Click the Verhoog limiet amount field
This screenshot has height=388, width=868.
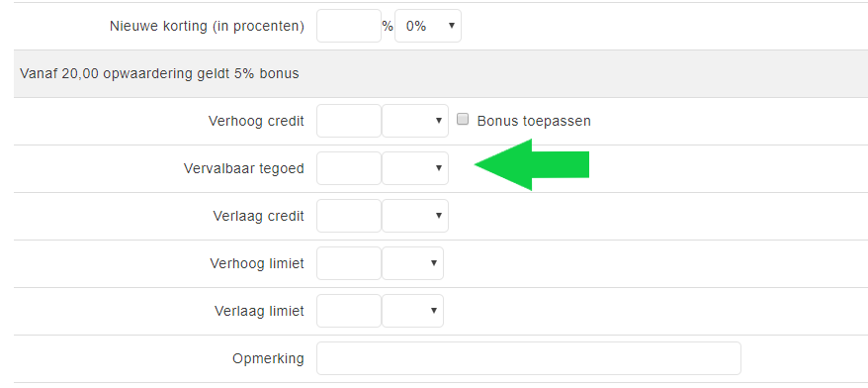[349, 263]
